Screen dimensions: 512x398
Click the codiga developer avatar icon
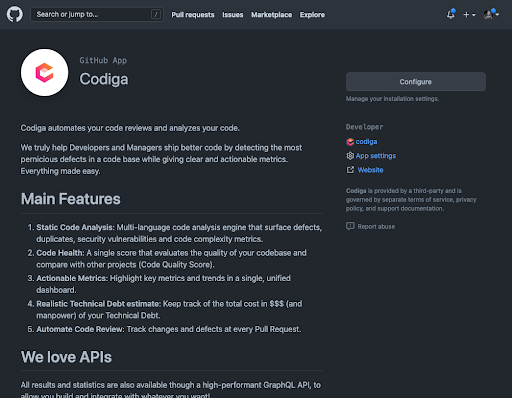pyautogui.click(x=350, y=142)
